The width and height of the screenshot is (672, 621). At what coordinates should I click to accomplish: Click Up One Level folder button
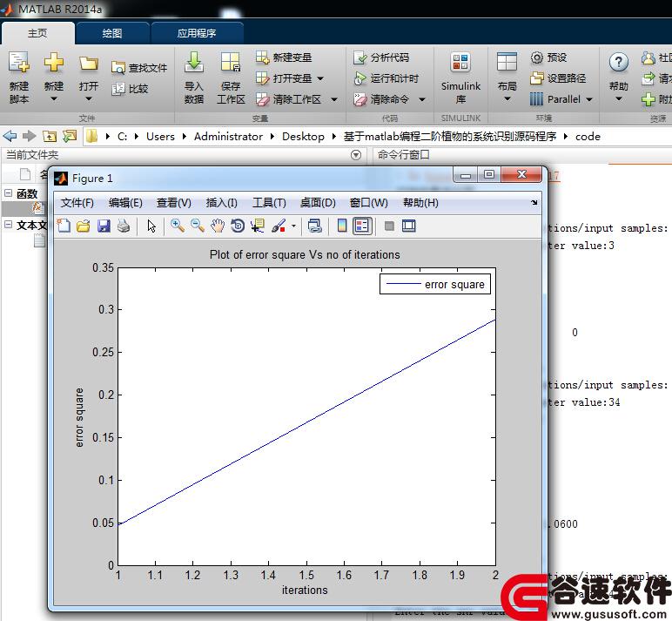pos(50,137)
